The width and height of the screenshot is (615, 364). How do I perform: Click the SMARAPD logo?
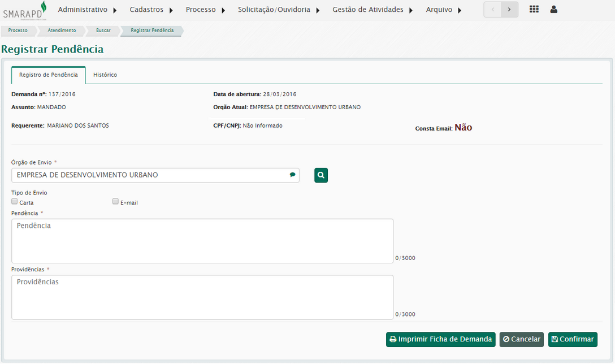pyautogui.click(x=25, y=10)
